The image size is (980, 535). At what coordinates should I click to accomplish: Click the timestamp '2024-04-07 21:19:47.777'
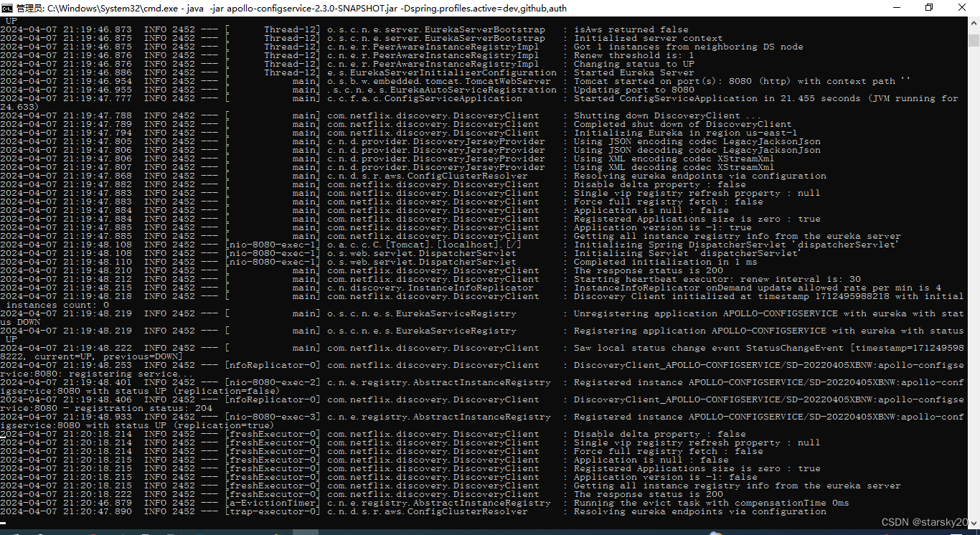click(66, 98)
